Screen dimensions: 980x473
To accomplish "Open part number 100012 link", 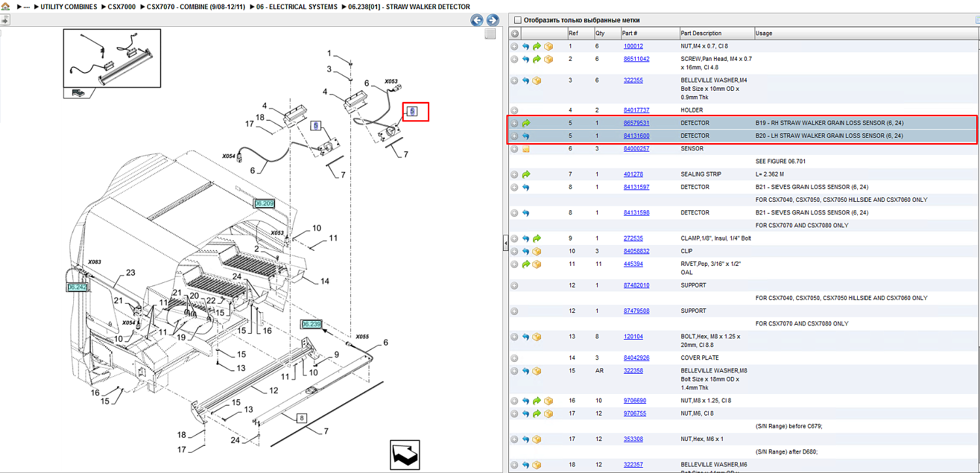I will (x=633, y=46).
